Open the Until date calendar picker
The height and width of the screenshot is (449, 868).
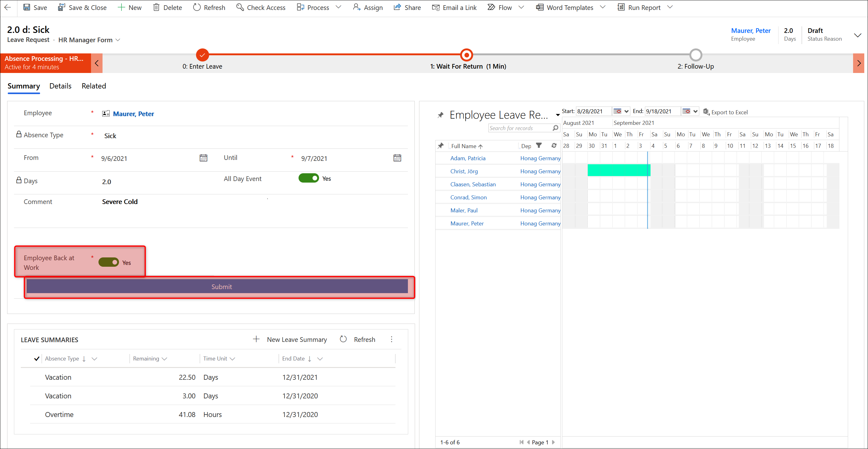coord(397,158)
